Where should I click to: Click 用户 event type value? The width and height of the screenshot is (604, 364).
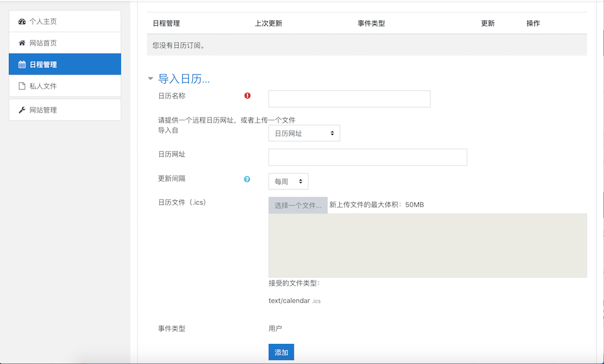275,329
